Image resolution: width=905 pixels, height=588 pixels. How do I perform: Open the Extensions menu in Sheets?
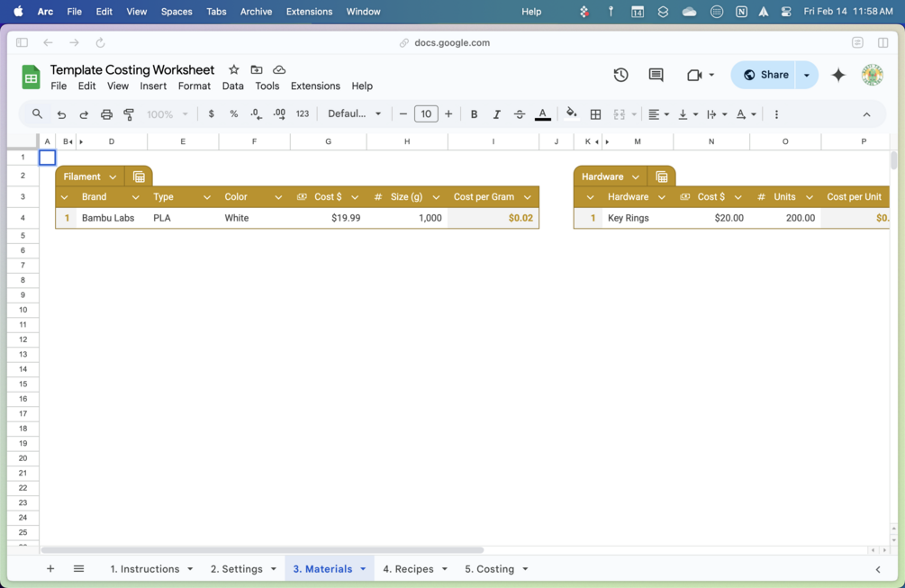tap(315, 86)
